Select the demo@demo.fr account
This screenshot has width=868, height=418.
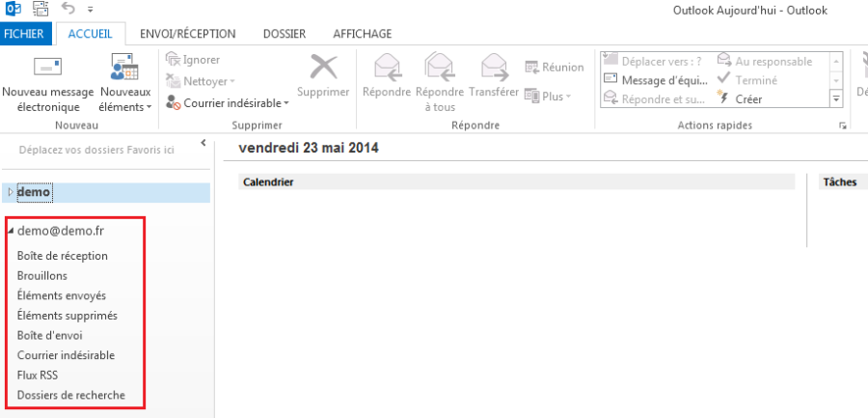(x=61, y=231)
